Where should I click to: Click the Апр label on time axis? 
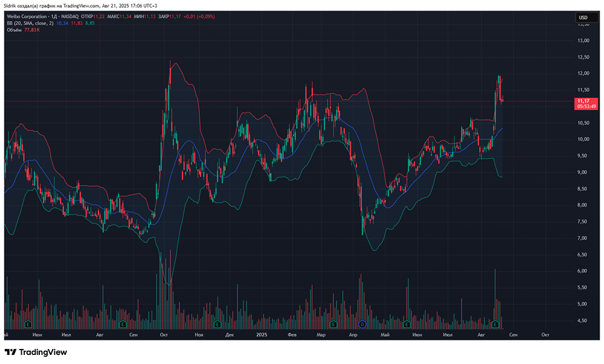353,335
